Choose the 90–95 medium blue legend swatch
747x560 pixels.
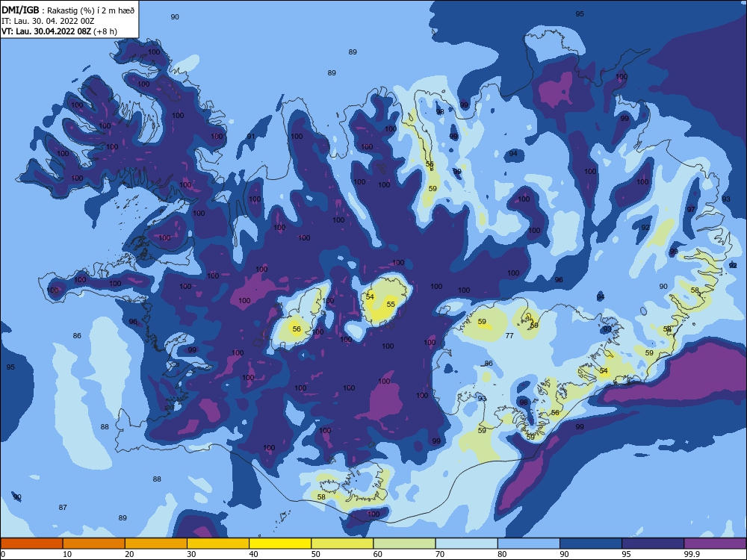coord(591,544)
